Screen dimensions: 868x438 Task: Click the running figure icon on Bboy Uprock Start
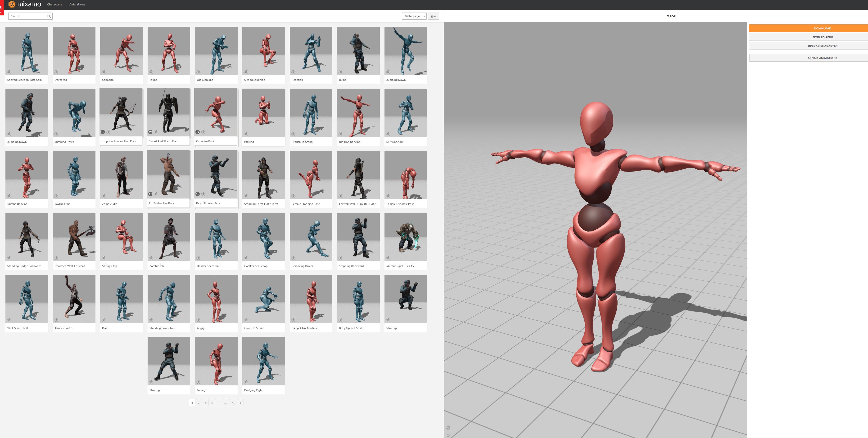pos(341,320)
